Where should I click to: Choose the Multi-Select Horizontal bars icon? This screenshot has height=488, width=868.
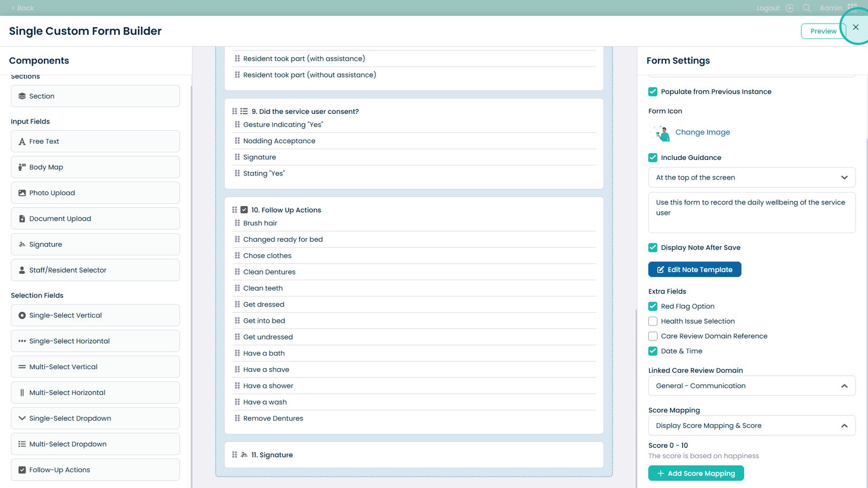pyautogui.click(x=22, y=393)
